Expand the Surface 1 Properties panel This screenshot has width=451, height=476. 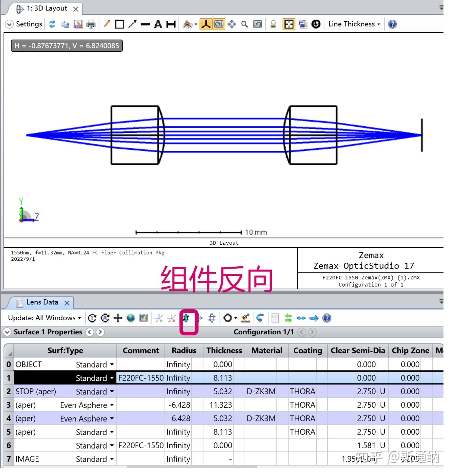tap(7, 332)
